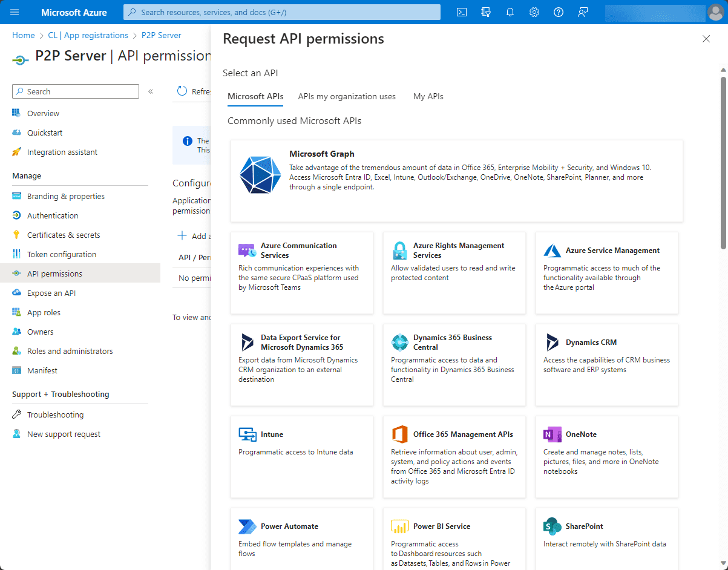The height and width of the screenshot is (570, 728).
Task: Click the Data Export Service icon
Action: coord(248,342)
